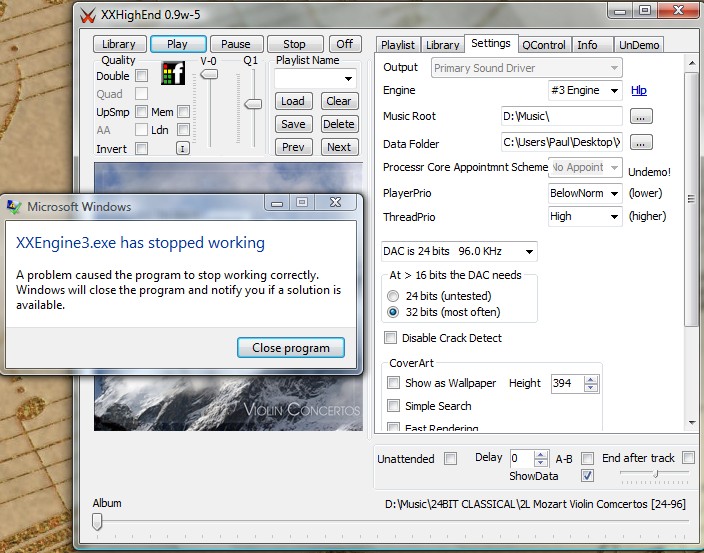Viewport: 704px width, 553px height.
Task: Go to the Prev track
Action: pos(293,147)
